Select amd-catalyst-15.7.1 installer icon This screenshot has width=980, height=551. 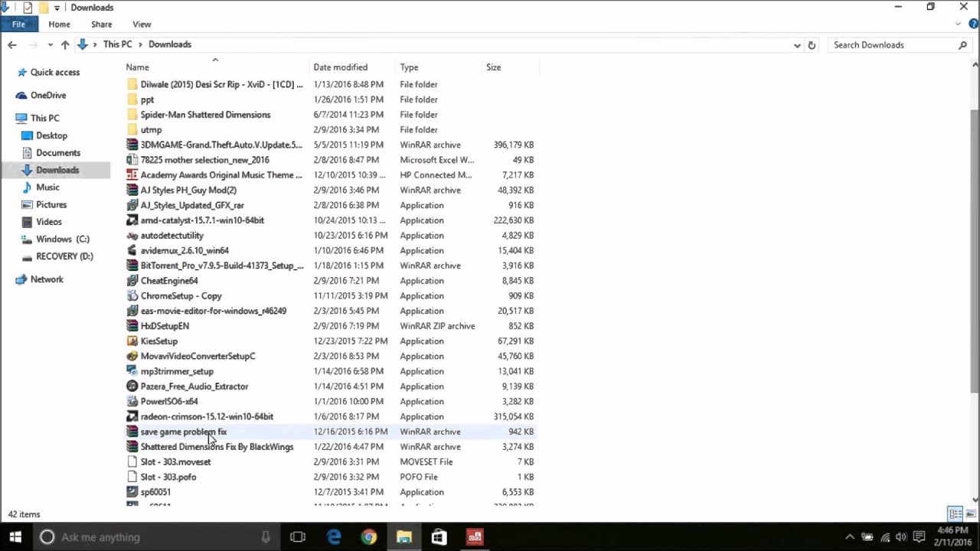click(132, 220)
